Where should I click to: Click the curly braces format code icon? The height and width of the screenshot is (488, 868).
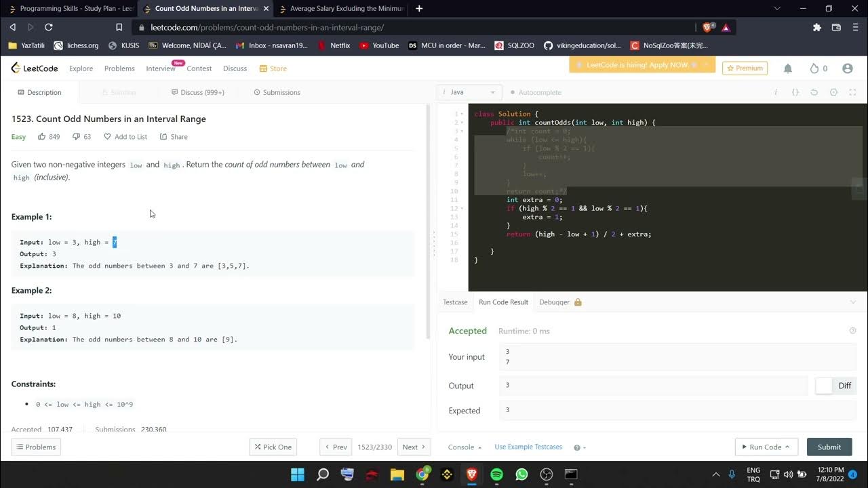tap(795, 92)
